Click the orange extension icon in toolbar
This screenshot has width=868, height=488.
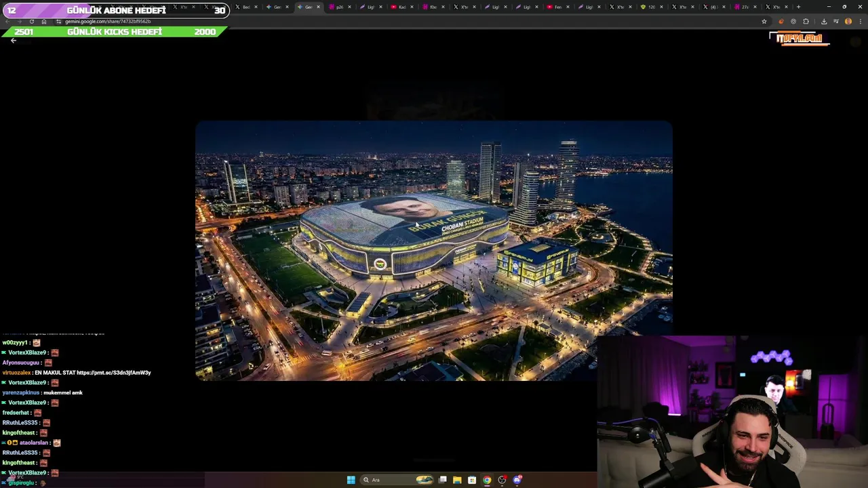click(x=781, y=22)
